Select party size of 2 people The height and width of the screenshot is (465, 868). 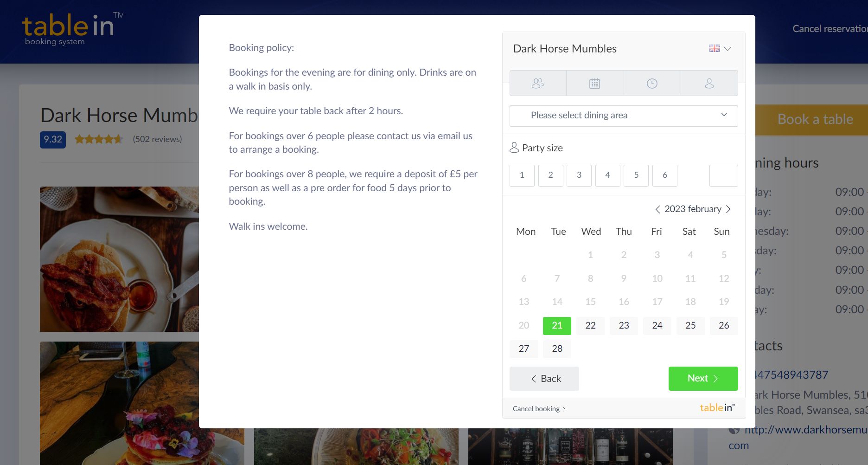[550, 175]
